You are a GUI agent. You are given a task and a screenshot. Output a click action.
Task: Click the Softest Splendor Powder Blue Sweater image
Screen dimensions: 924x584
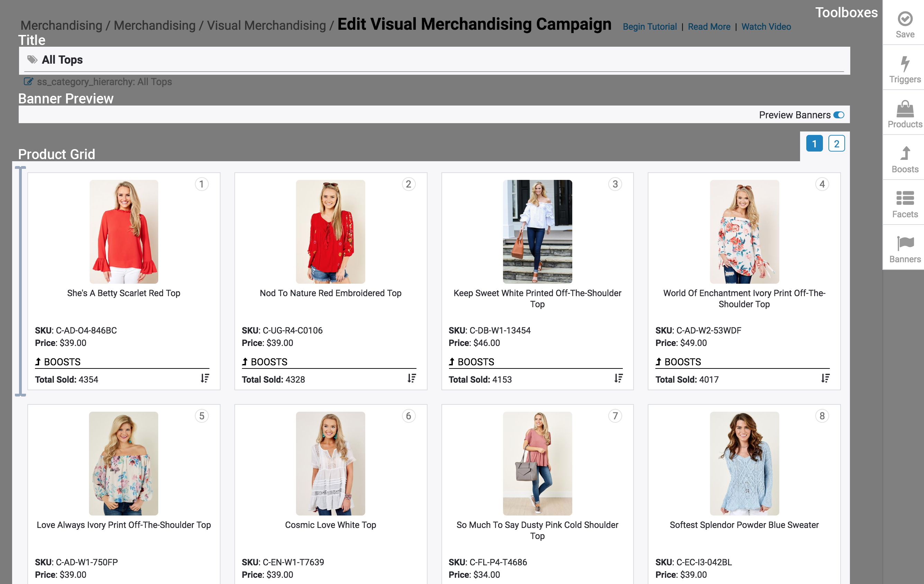744,463
